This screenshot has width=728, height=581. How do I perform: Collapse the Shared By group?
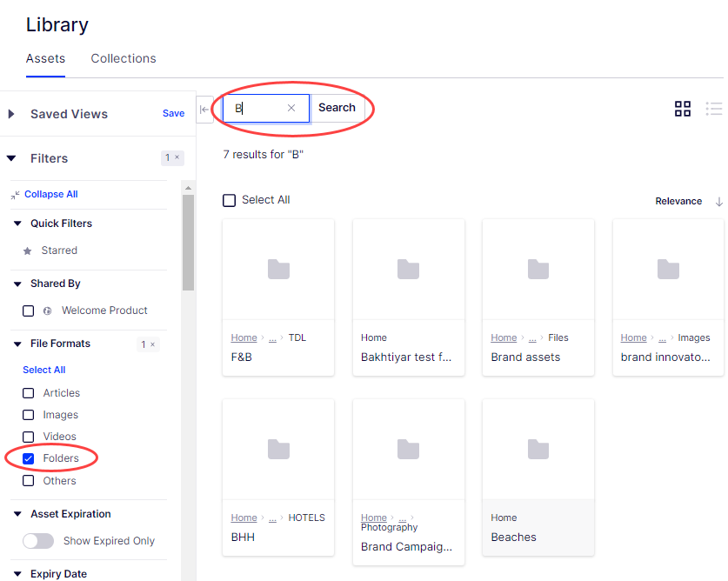tap(17, 284)
